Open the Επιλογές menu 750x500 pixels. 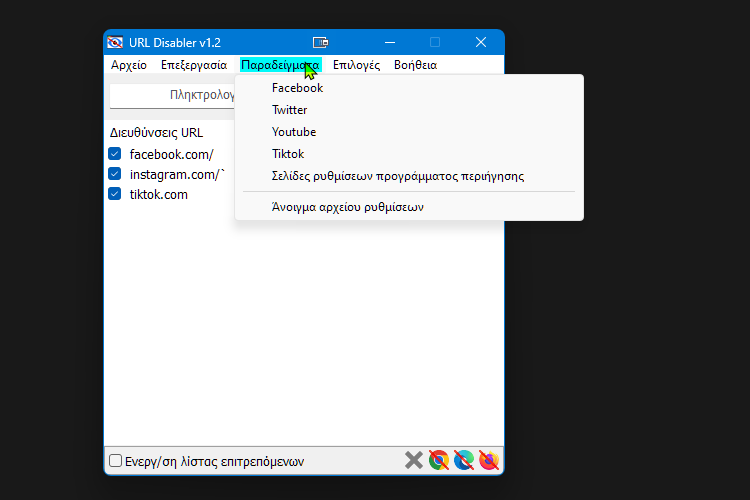356,65
